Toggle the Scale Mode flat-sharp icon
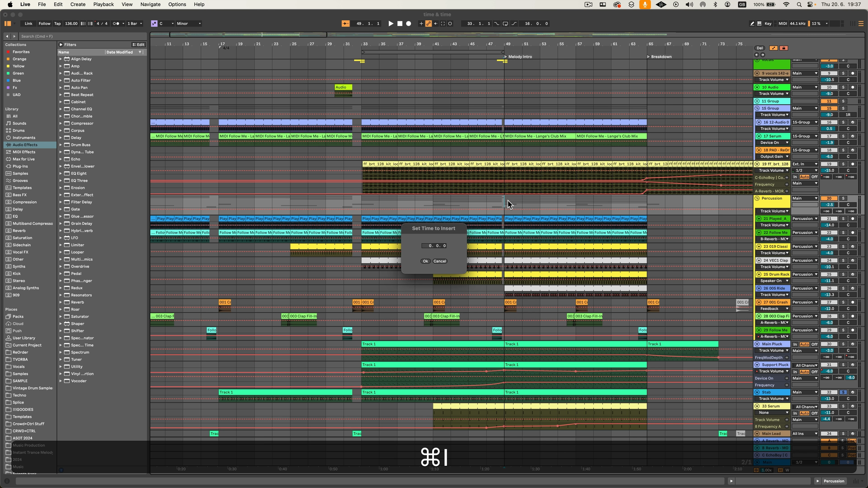 click(154, 23)
